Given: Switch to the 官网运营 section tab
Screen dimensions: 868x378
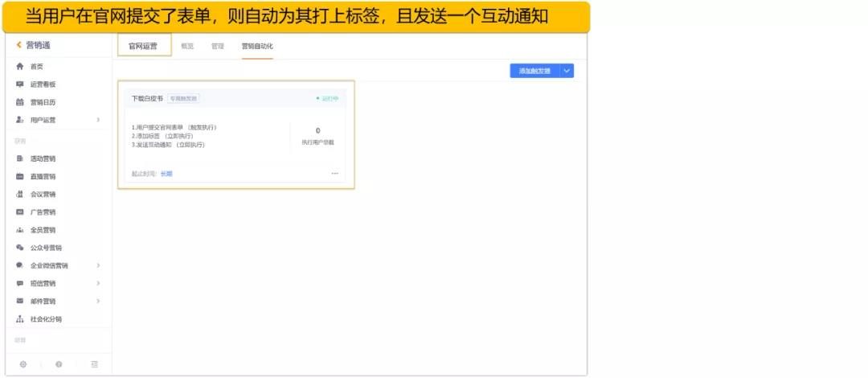Looking at the screenshot, I should click(143, 46).
